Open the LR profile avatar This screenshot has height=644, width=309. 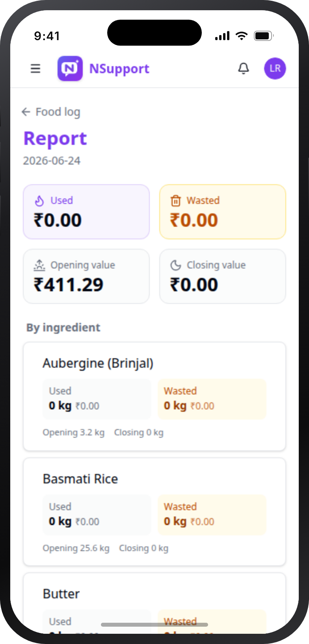275,68
